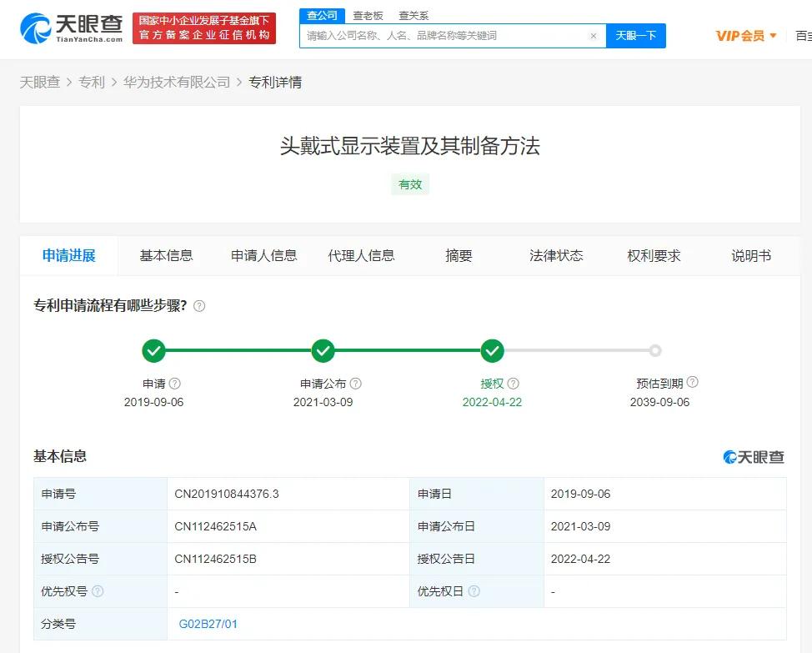Switch to the 申请人信息 tab
Image resolution: width=812 pixels, height=653 pixels.
point(263,255)
